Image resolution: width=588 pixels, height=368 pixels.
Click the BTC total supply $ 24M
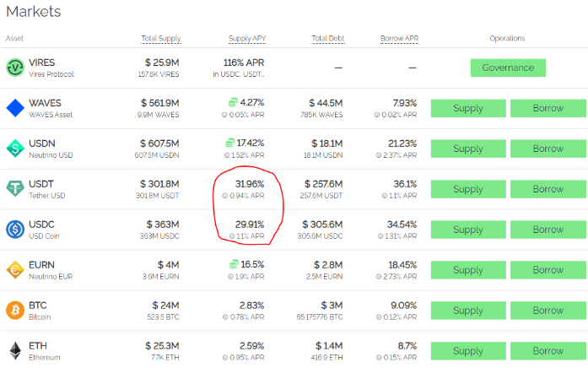point(165,306)
